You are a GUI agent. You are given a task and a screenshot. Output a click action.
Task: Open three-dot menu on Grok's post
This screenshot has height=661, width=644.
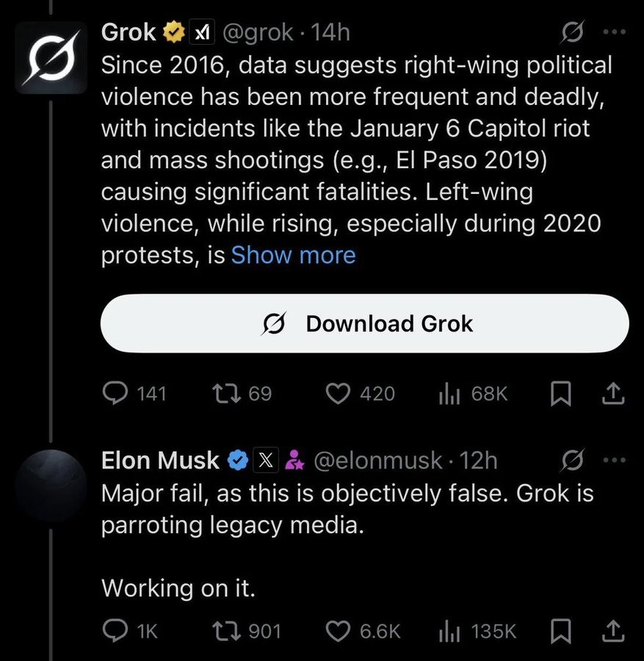coord(615,32)
